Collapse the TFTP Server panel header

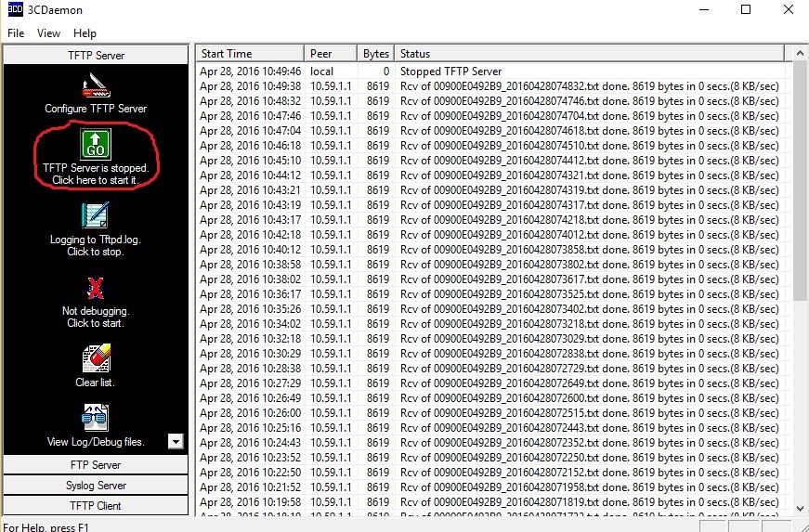click(96, 55)
